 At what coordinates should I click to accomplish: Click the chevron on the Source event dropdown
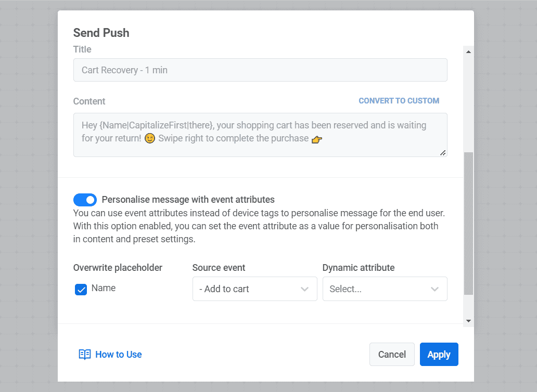305,289
